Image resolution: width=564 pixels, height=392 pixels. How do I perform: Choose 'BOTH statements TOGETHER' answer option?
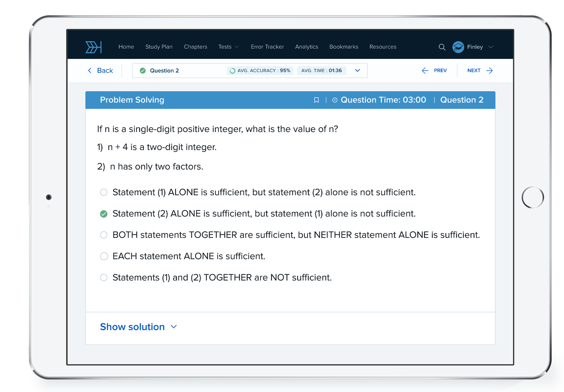[x=104, y=235]
